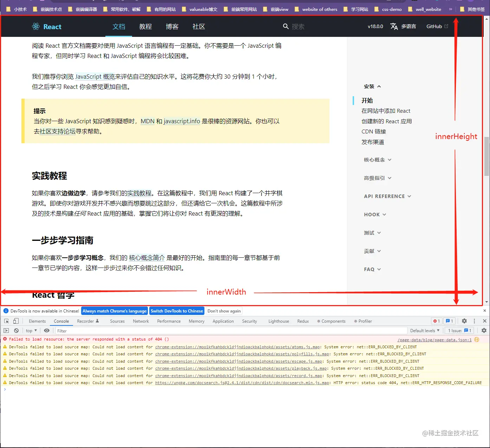Screen dimensions: 490x448
Task: Select 在网站中添加 React in sidebar
Action: 386,111
